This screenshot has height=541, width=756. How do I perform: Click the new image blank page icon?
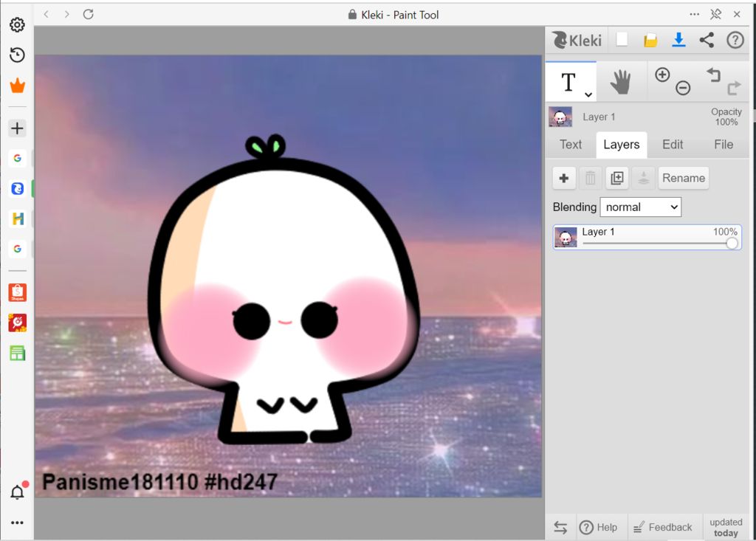click(622, 40)
